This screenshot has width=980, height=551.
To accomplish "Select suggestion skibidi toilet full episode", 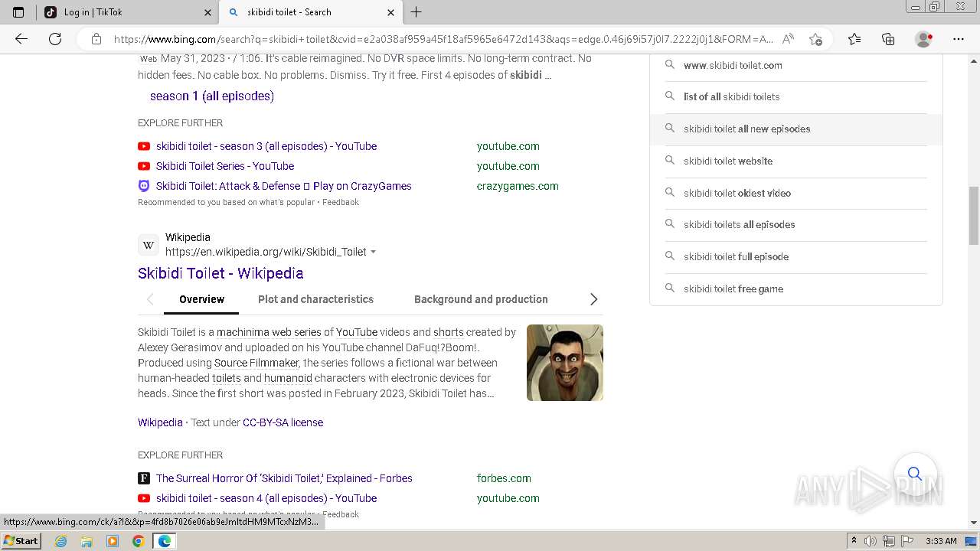I will 795,257.
